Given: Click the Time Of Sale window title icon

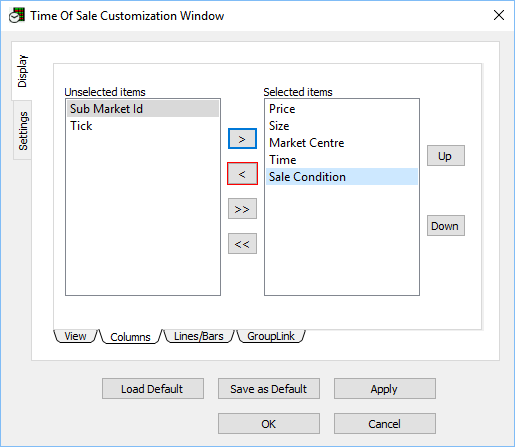Looking at the screenshot, I should click(17, 16).
